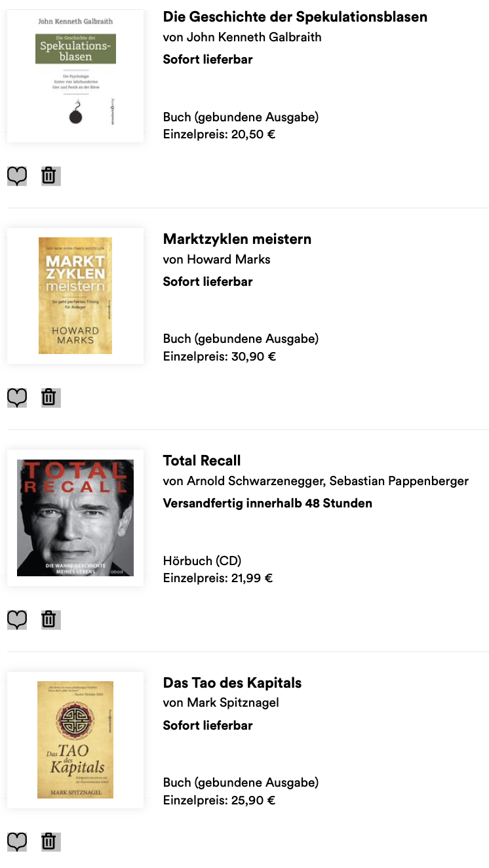Open the Die Geschichte der Spekulationsblasen title link
The width and height of the screenshot is (489, 868).
pos(295,17)
